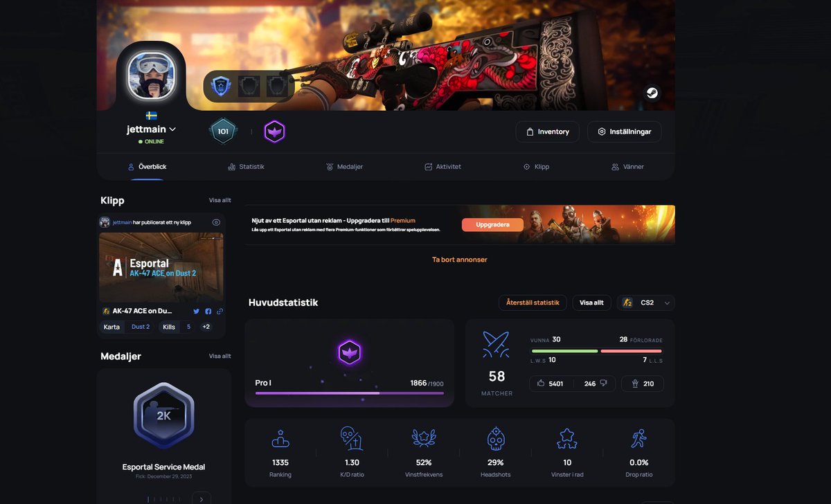Click Visa allt in Huvudstatistik header

(591, 303)
